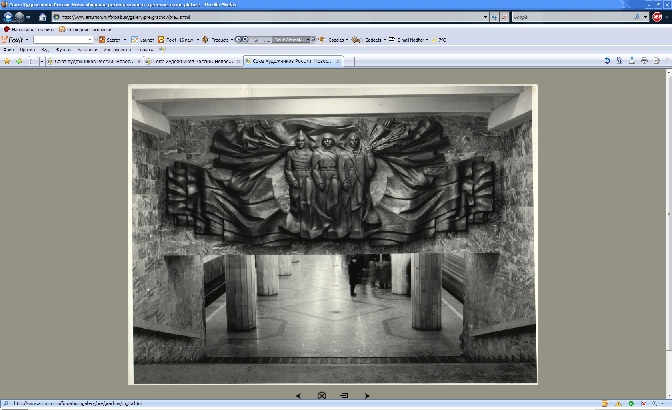Go forward using the browser forward arrow
The width and height of the screenshot is (672, 410).
tap(19, 17)
